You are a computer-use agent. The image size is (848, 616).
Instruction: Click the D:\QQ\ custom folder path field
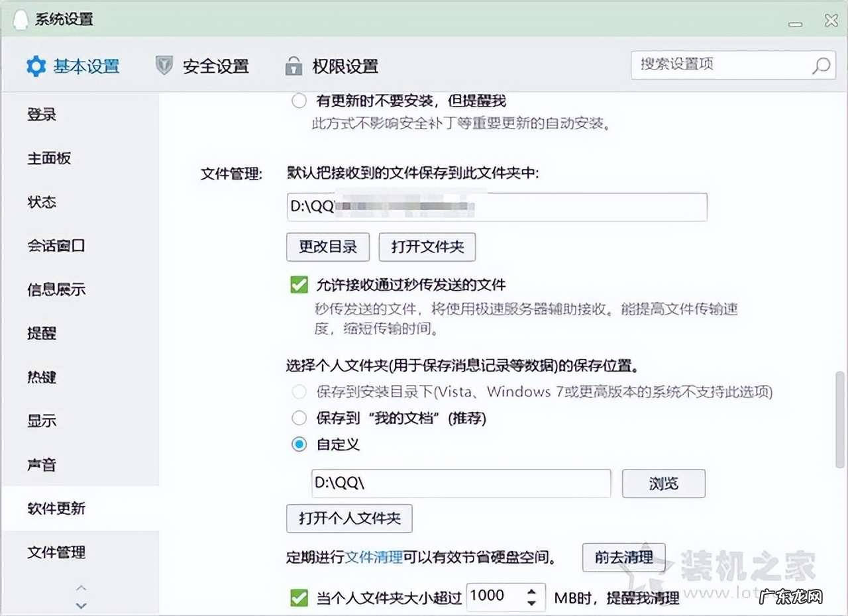460,484
